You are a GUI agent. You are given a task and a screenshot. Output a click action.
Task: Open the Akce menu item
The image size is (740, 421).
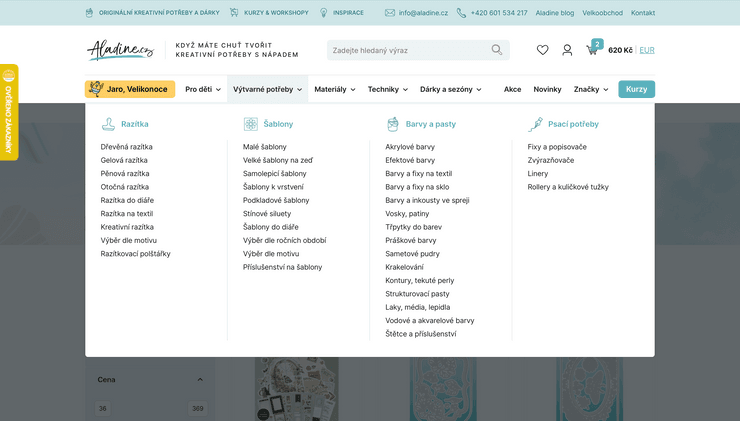pyautogui.click(x=512, y=89)
